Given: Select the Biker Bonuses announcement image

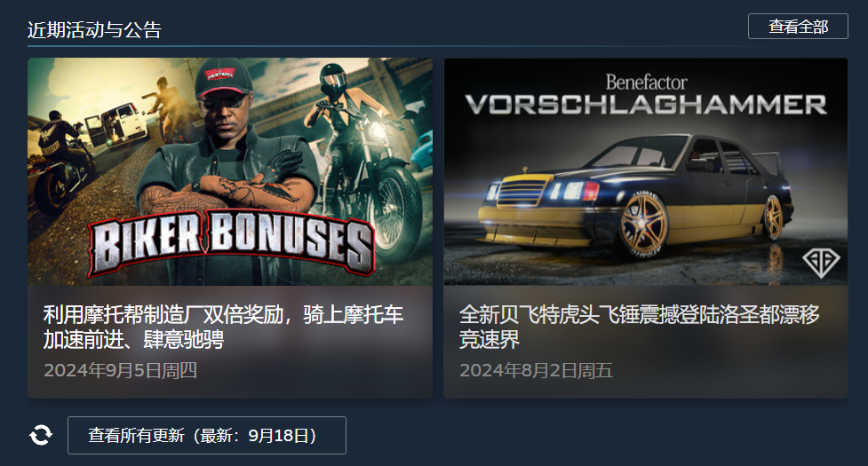Looking at the screenshot, I should point(230,172).
